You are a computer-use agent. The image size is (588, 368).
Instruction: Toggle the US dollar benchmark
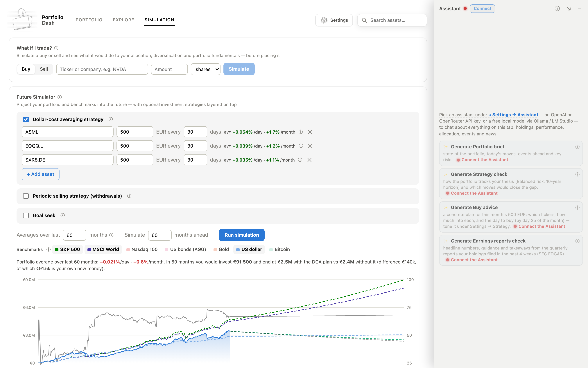[249, 250]
